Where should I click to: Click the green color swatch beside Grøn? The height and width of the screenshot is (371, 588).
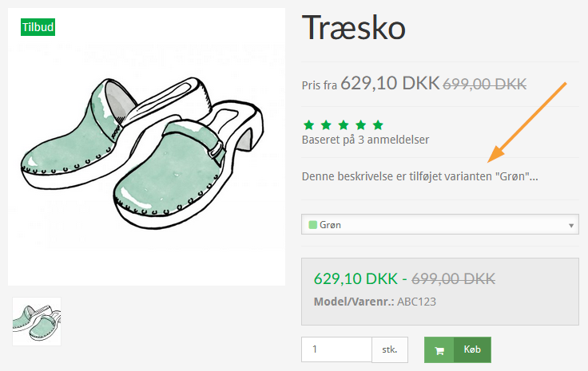point(312,225)
